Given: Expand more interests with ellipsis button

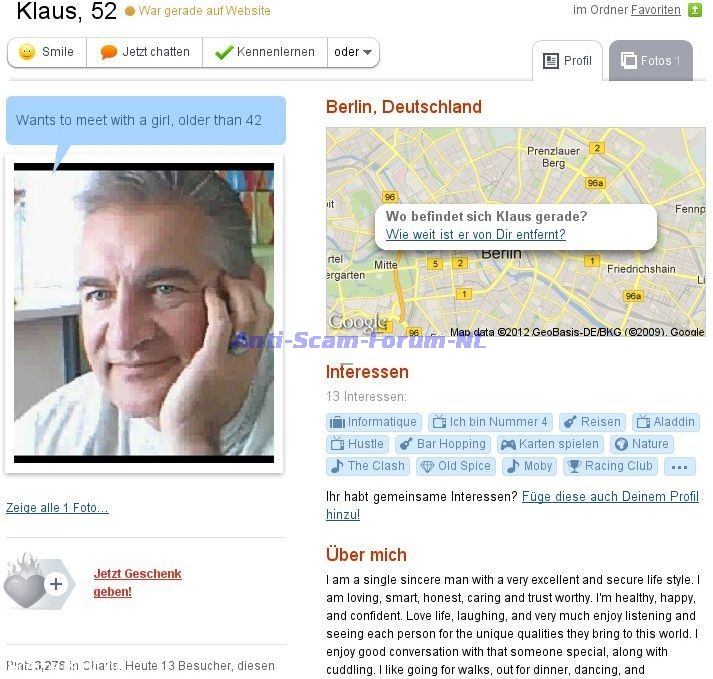Looking at the screenshot, I should pos(679,467).
